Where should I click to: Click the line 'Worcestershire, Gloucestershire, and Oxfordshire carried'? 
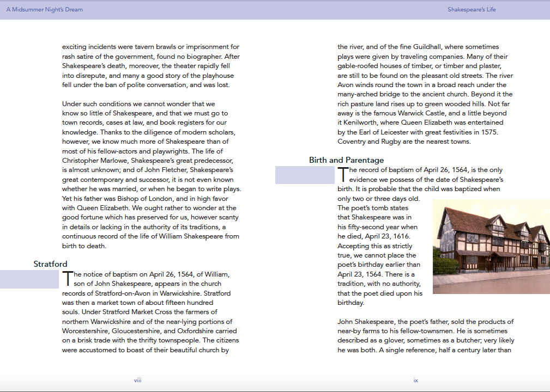[x=149, y=330]
